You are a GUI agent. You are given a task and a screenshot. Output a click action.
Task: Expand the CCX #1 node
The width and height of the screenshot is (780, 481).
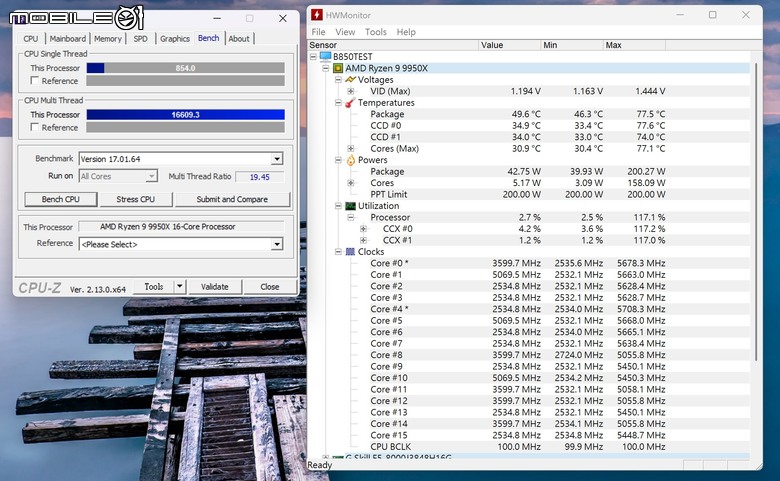(x=363, y=240)
